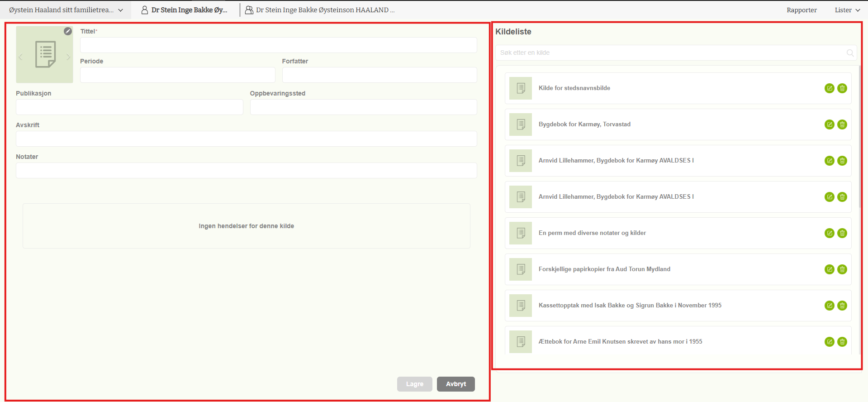Image resolution: width=868 pixels, height=402 pixels.
Task: Edit 'Bygdebok for Karmøy, Torvastad' source
Action: tap(829, 124)
